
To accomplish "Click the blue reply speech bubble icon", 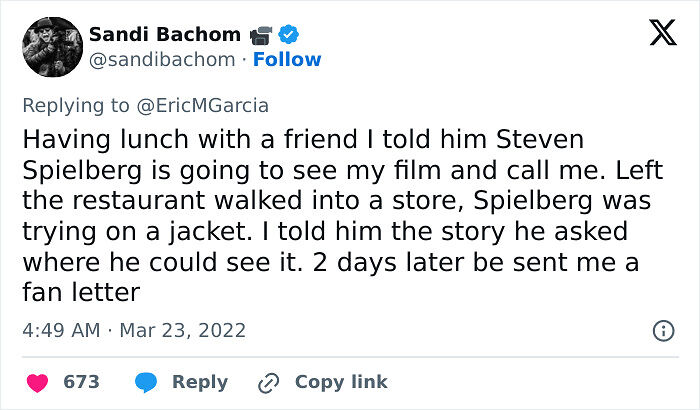I will click(x=147, y=382).
